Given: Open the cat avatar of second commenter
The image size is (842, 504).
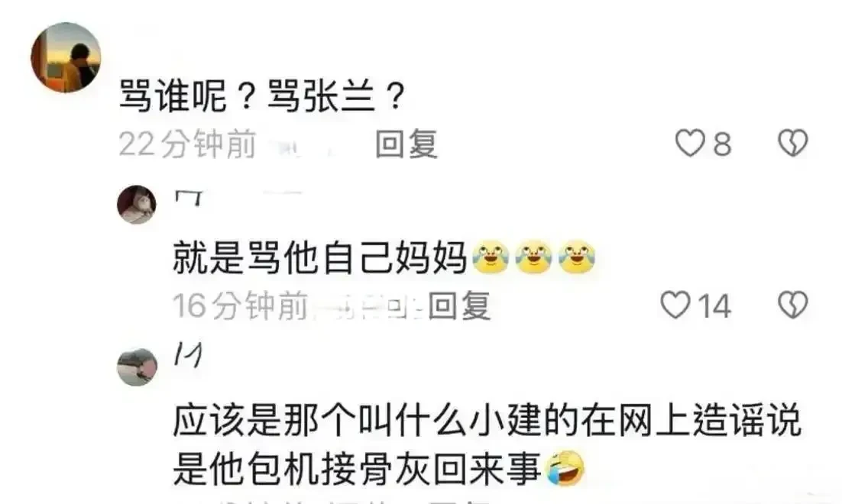Looking at the screenshot, I should pyautogui.click(x=137, y=205).
